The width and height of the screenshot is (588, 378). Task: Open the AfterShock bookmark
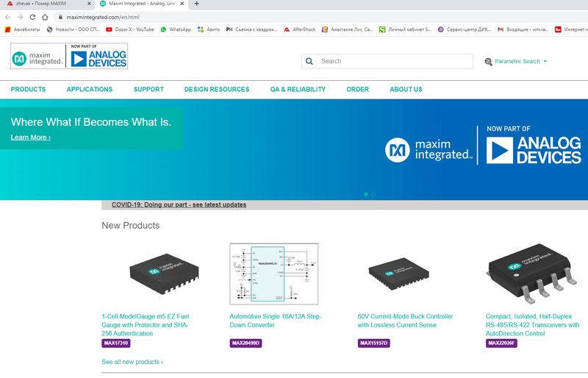(300, 29)
